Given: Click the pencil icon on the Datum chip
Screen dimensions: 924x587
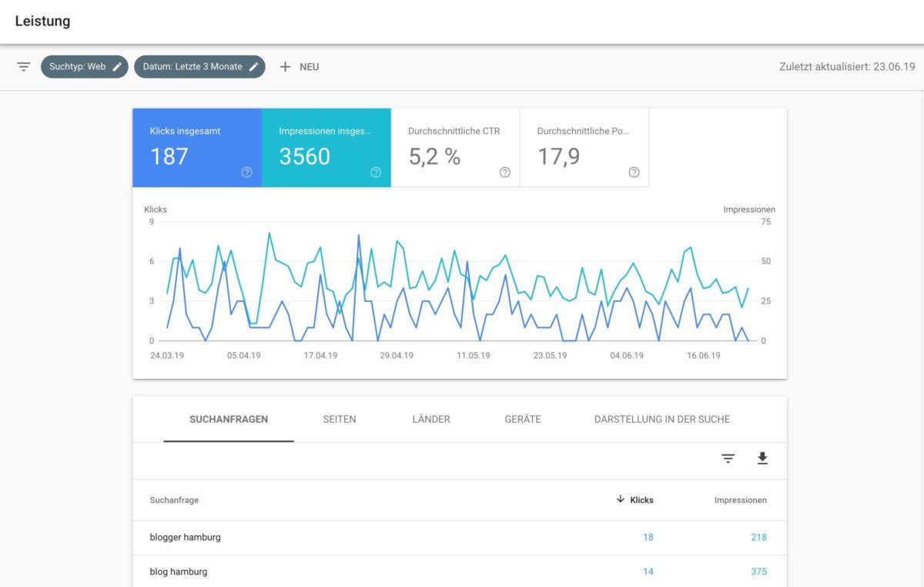Looking at the screenshot, I should 253,67.
